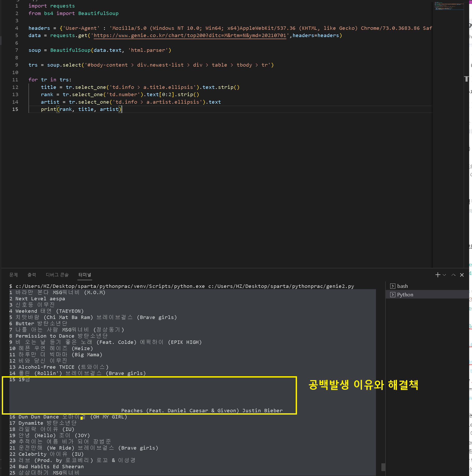Click terminal row '6 Butter 방탄소년단'
Image resolution: width=472 pixels, height=476 pixels.
tap(38, 324)
